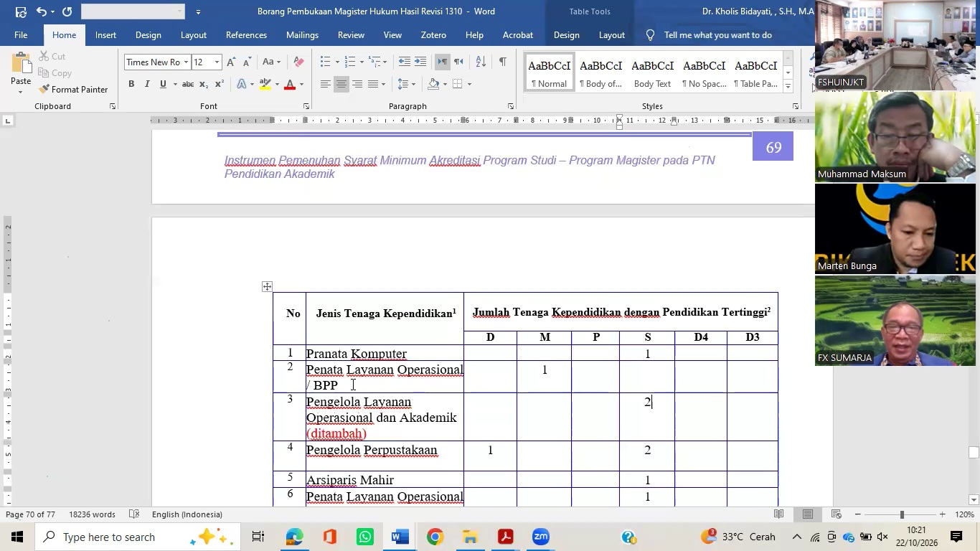Justify paragraph text

[372, 84]
